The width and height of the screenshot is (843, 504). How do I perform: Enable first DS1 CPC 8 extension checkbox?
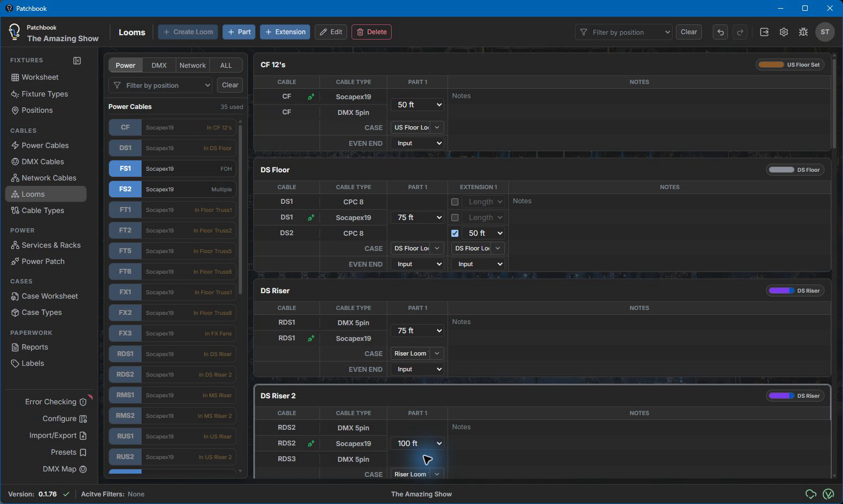point(455,202)
